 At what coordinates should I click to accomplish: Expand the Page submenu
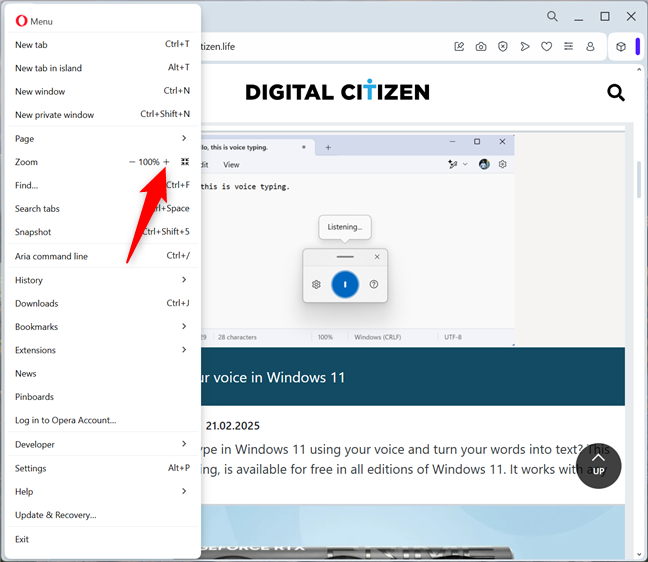pyautogui.click(x=103, y=138)
